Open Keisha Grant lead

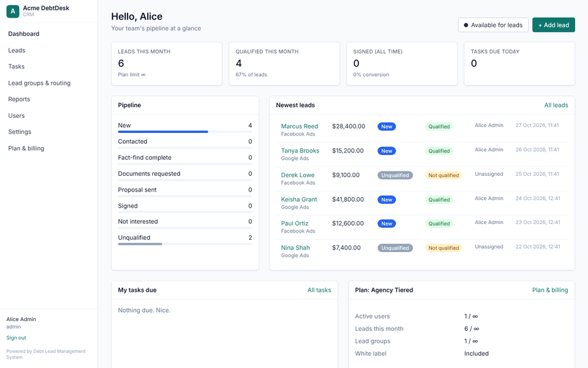pyautogui.click(x=299, y=199)
